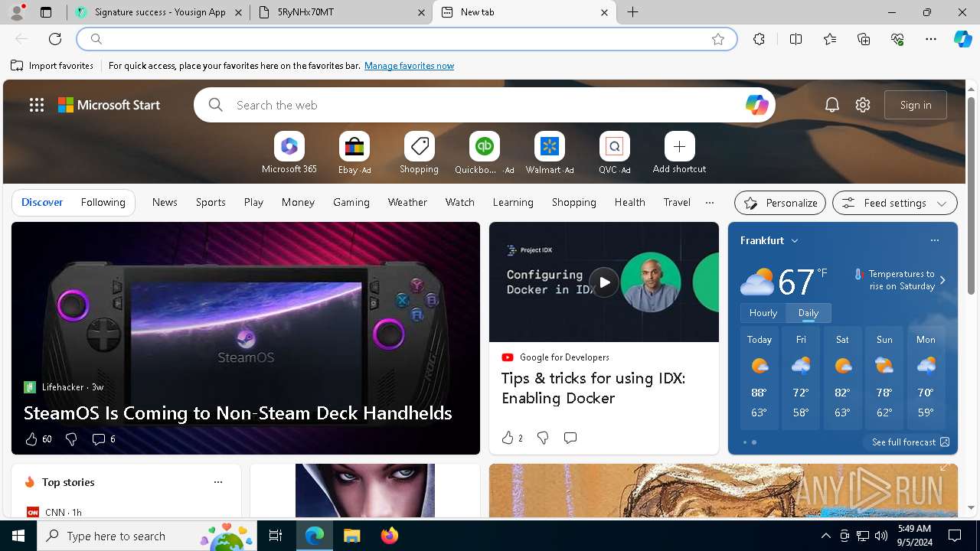The image size is (980, 551).
Task: Dislike the SteamOS article
Action: point(71,439)
